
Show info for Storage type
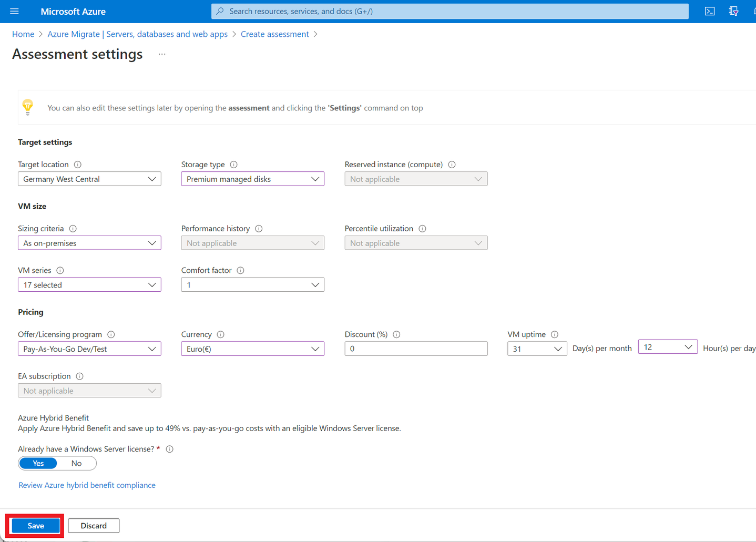click(x=234, y=165)
